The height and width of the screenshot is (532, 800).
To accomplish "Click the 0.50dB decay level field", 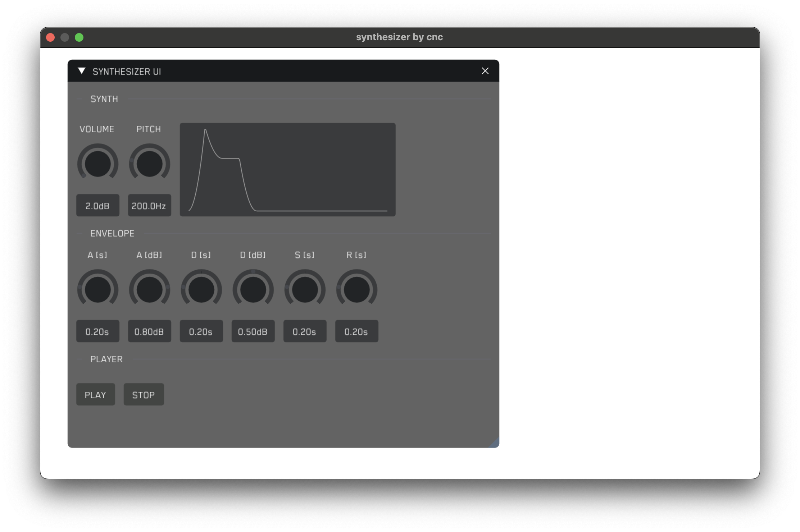I will point(253,331).
